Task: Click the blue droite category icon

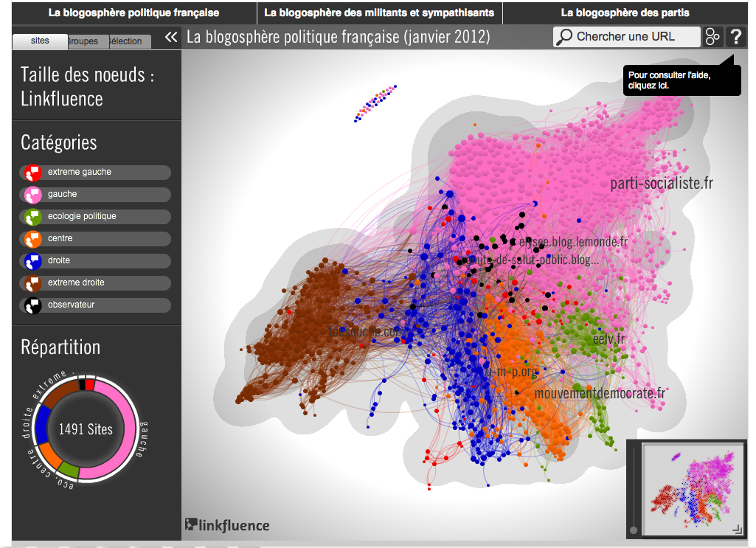Action: [32, 261]
